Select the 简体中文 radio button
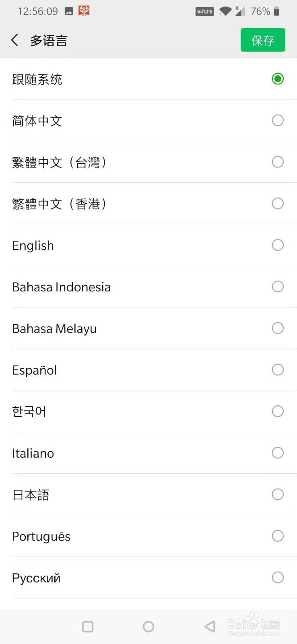The image size is (297, 644). point(278,120)
